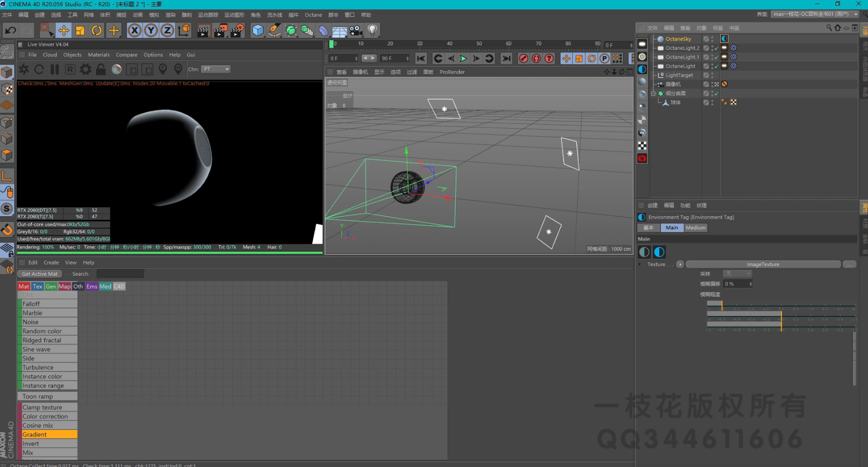Image resolution: width=868 pixels, height=467 pixels.
Task: Add a Floor environment object
Action: tap(340, 31)
